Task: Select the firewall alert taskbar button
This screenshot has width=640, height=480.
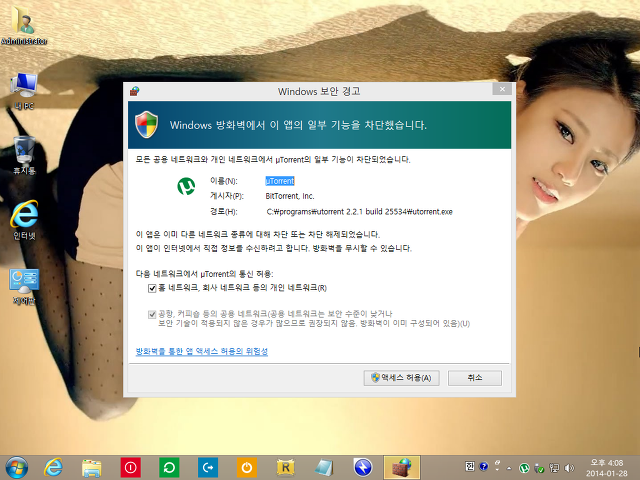Action: point(402,468)
